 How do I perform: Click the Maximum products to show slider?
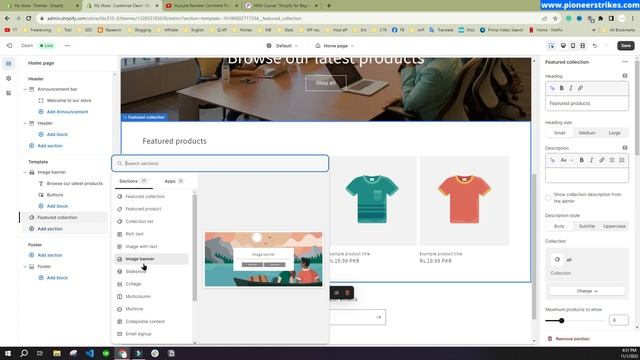(x=574, y=321)
